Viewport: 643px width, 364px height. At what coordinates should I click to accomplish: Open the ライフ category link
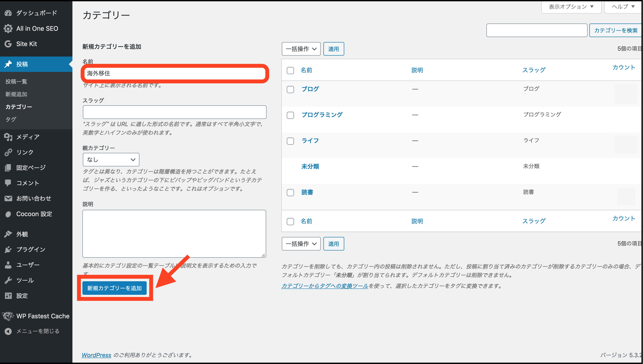click(x=310, y=140)
